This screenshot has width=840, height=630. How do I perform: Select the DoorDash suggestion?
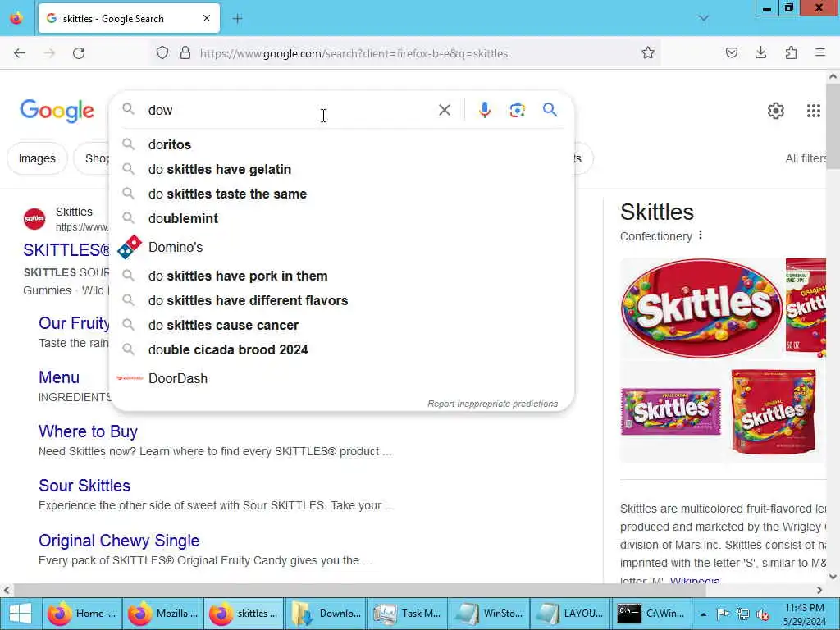click(x=342, y=378)
